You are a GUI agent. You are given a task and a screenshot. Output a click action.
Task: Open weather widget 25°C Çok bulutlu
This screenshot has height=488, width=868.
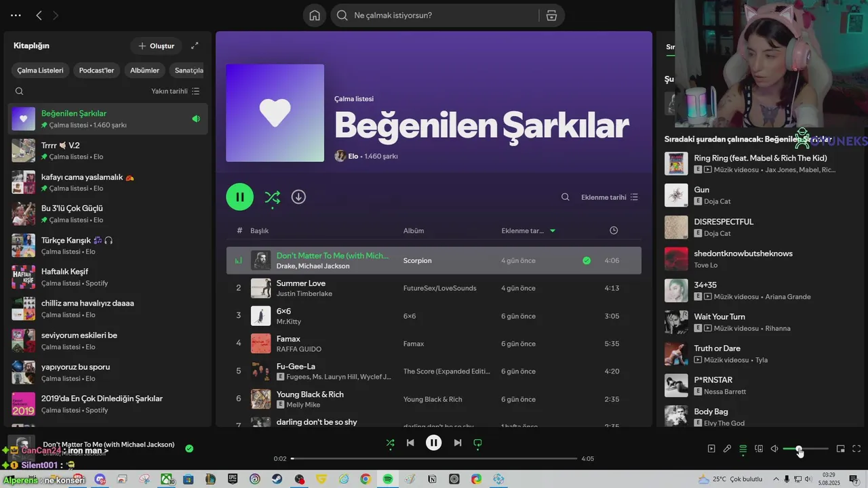730,479
